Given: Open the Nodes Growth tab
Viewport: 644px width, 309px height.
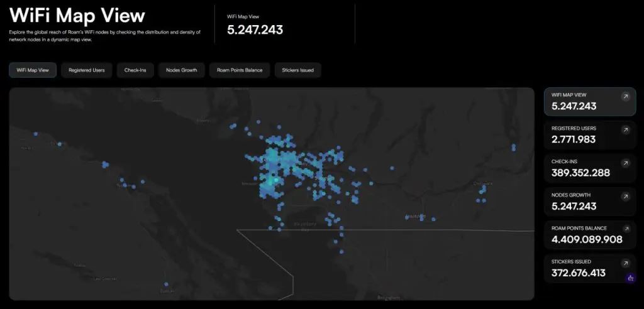Looking at the screenshot, I should (x=182, y=70).
